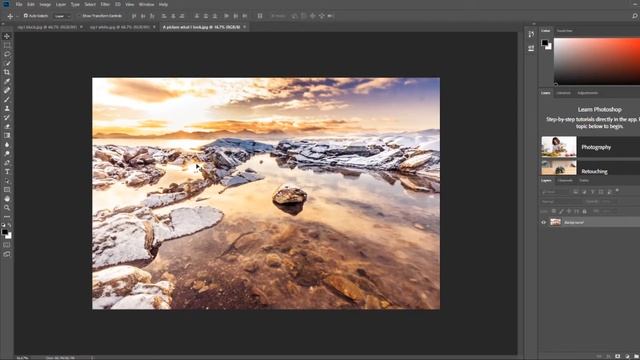
Task: Select the History Brush tool
Action: coord(7,117)
